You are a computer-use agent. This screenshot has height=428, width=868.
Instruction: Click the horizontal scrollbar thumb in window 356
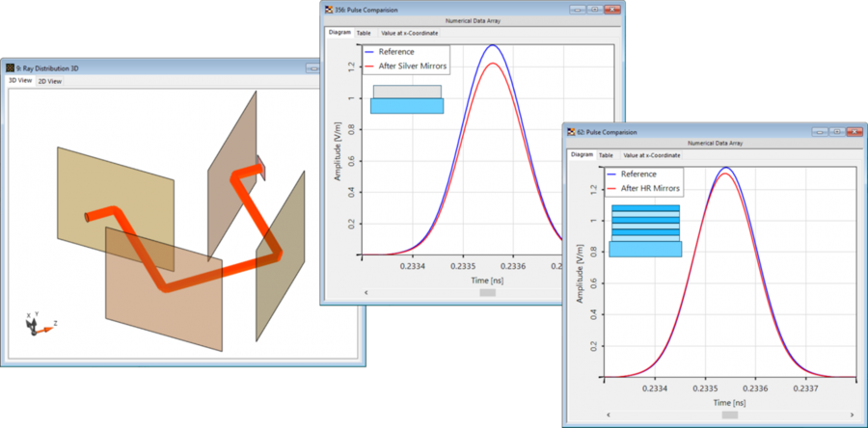pos(487,292)
